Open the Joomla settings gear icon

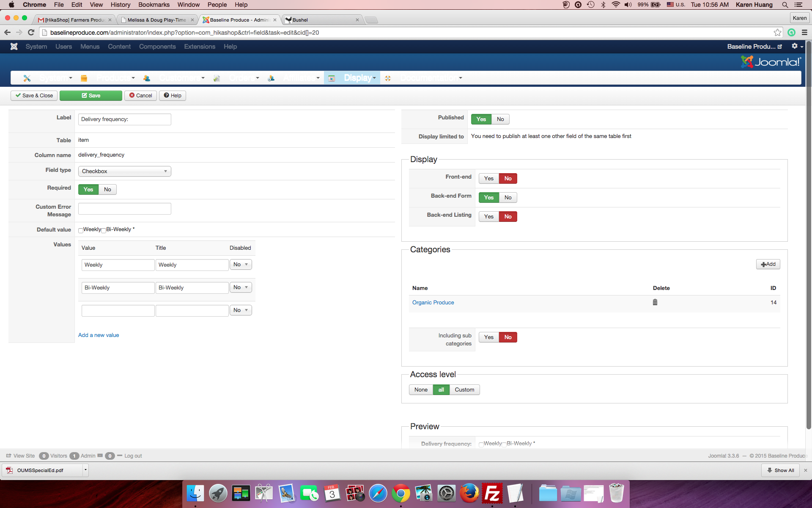point(795,46)
